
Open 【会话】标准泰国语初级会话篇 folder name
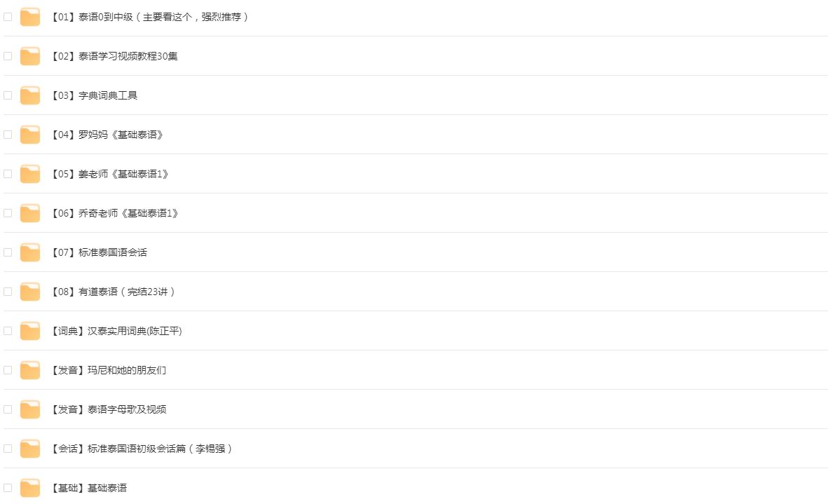(x=142, y=449)
